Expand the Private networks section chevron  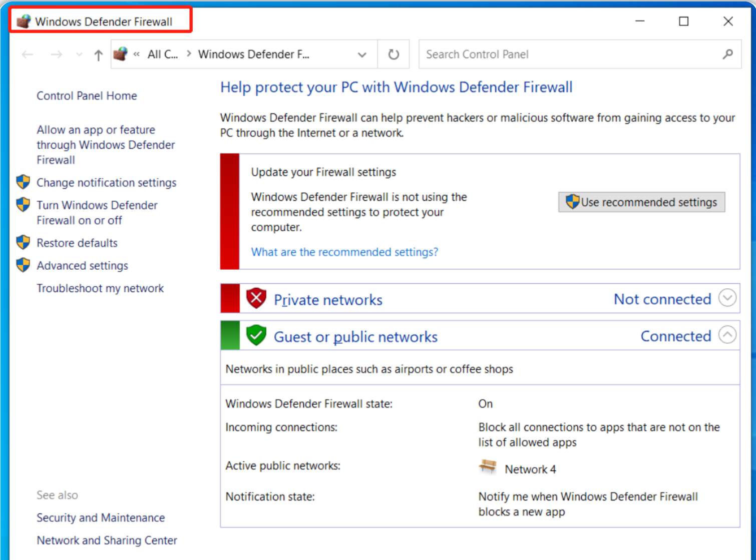(727, 298)
